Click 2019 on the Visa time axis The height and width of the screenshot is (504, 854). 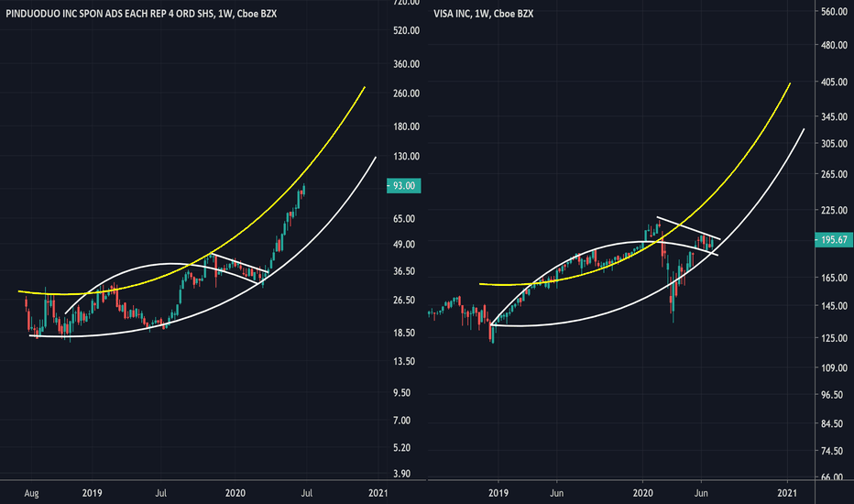click(x=498, y=493)
